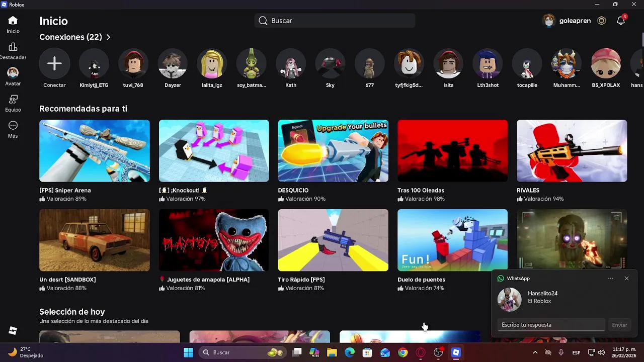
Task: Open Dayzer friend avatar
Action: (x=173, y=64)
